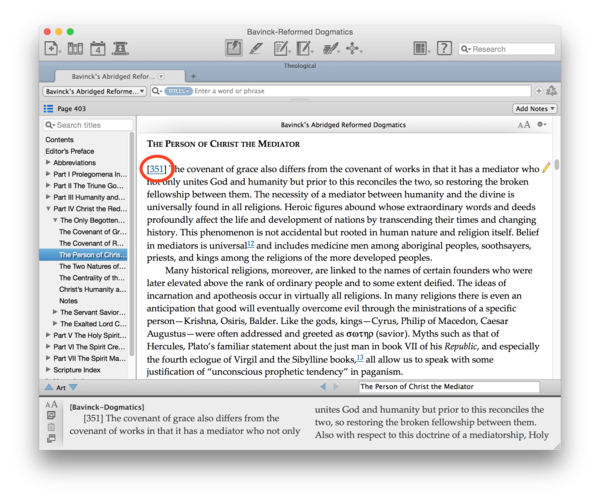
Task: Click the second icon in Instant Details sidebar
Action: coord(51,415)
